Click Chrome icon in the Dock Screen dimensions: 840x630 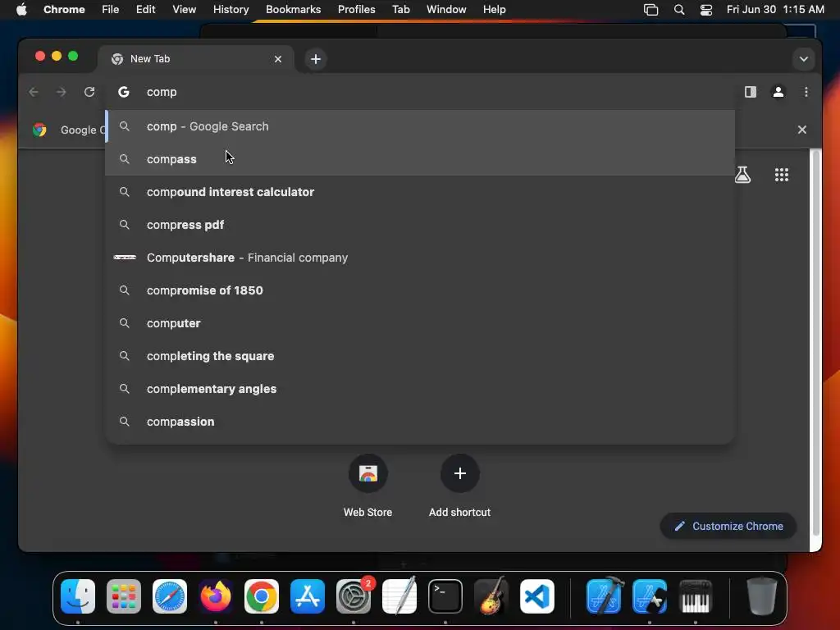(x=262, y=596)
